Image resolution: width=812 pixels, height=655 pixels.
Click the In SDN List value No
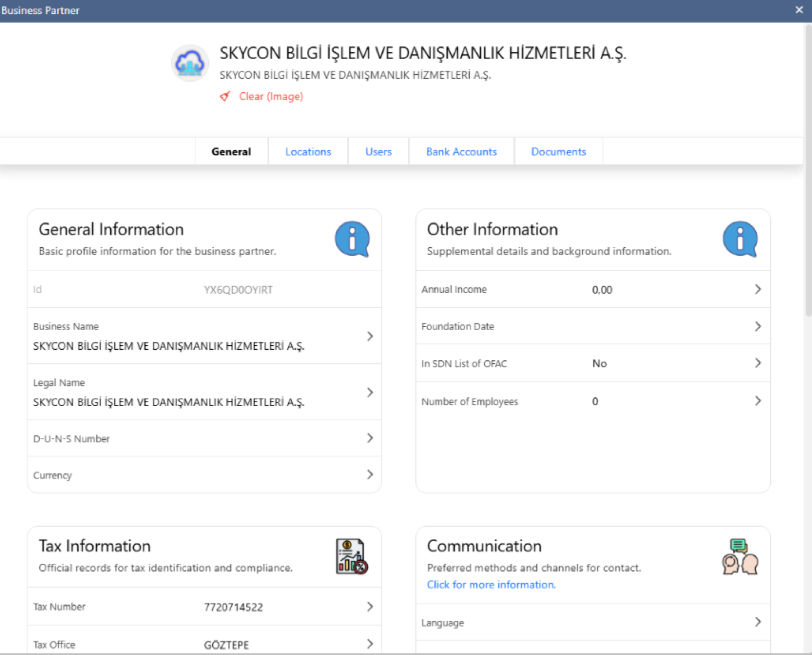pyautogui.click(x=599, y=364)
